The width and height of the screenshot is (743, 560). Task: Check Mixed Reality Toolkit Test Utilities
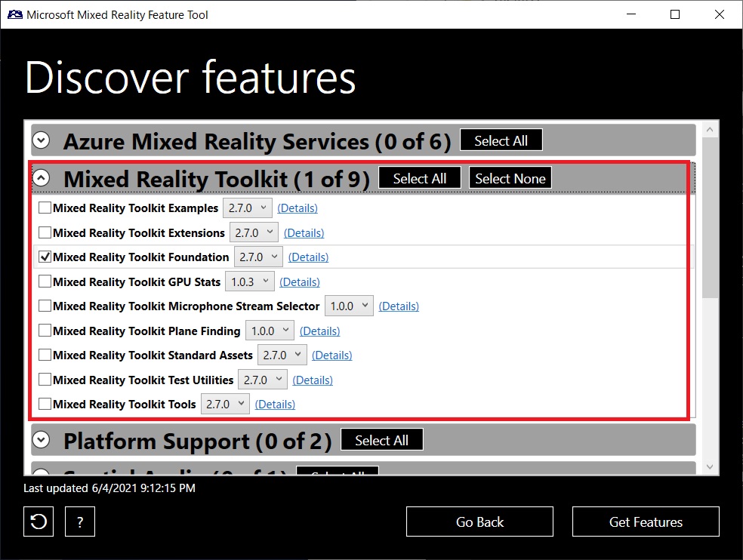pos(45,380)
